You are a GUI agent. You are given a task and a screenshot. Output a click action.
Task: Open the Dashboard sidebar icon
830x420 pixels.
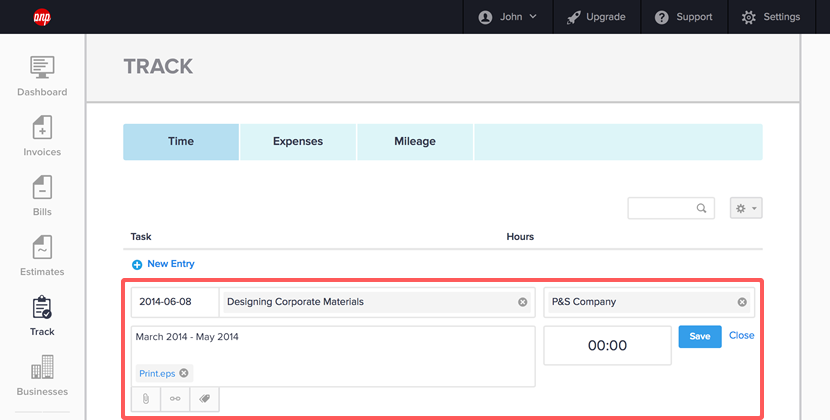[42, 67]
